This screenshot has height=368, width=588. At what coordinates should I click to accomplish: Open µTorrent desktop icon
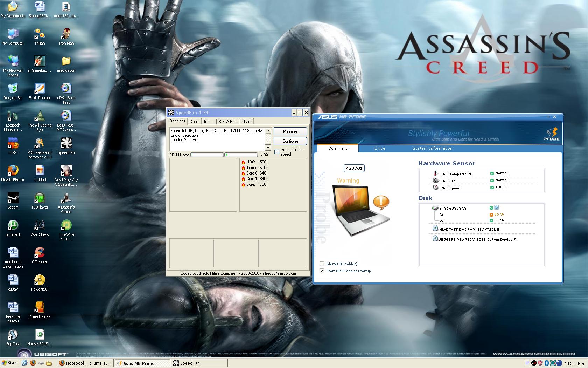coord(13,228)
